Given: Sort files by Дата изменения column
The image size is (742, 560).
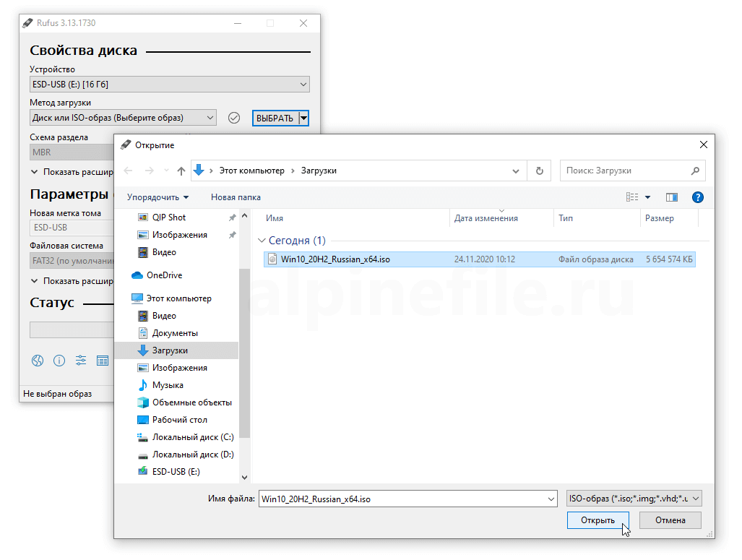Looking at the screenshot, I should point(501,218).
